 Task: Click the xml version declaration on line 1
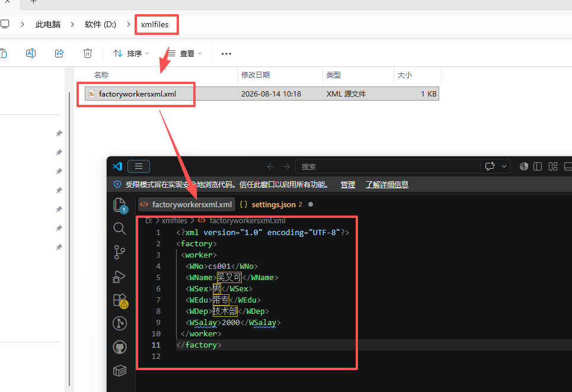click(263, 232)
